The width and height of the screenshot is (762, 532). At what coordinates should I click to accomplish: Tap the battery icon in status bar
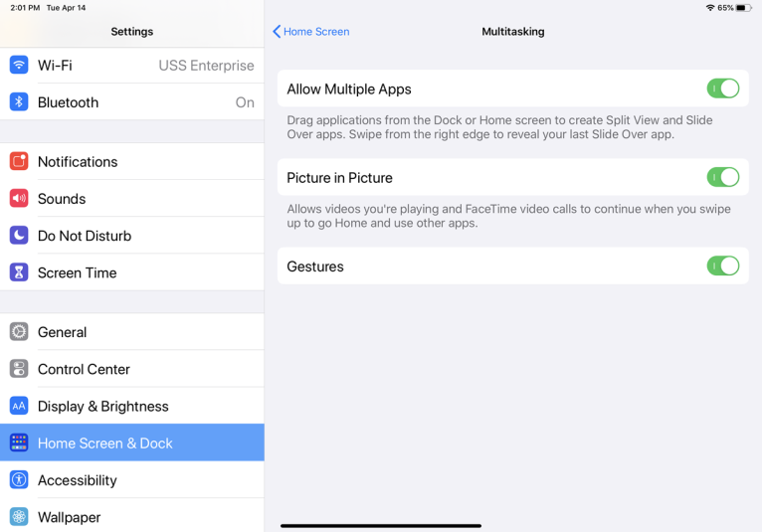[743, 8]
